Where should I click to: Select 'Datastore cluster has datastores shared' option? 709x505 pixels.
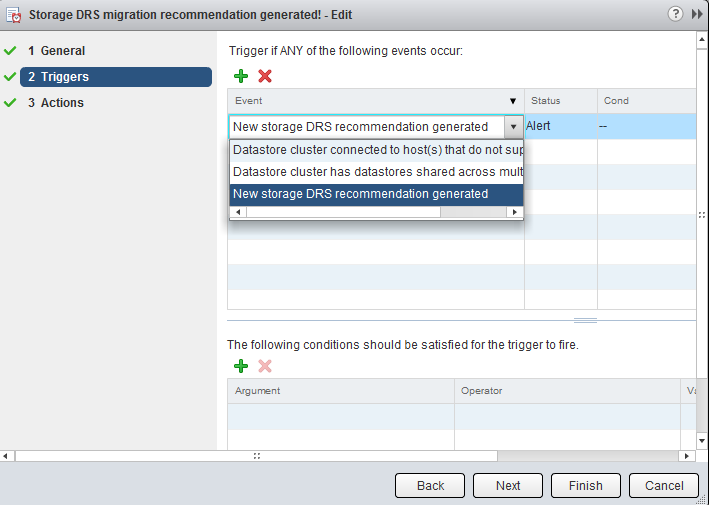pos(376,172)
